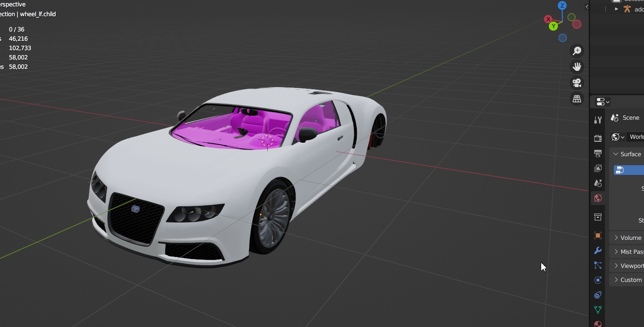Open the Physics properties tab
Image resolution: width=644 pixels, height=327 pixels.
coord(598,280)
